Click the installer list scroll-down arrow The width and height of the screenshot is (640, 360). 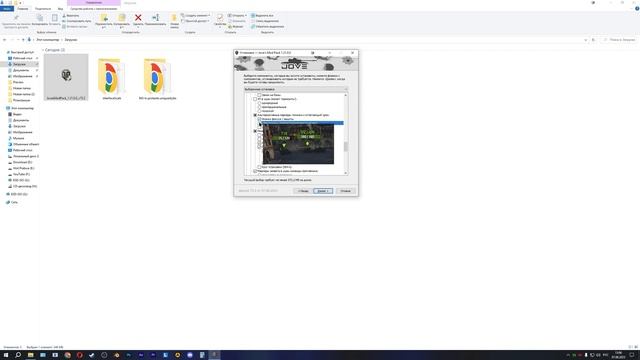(x=346, y=173)
